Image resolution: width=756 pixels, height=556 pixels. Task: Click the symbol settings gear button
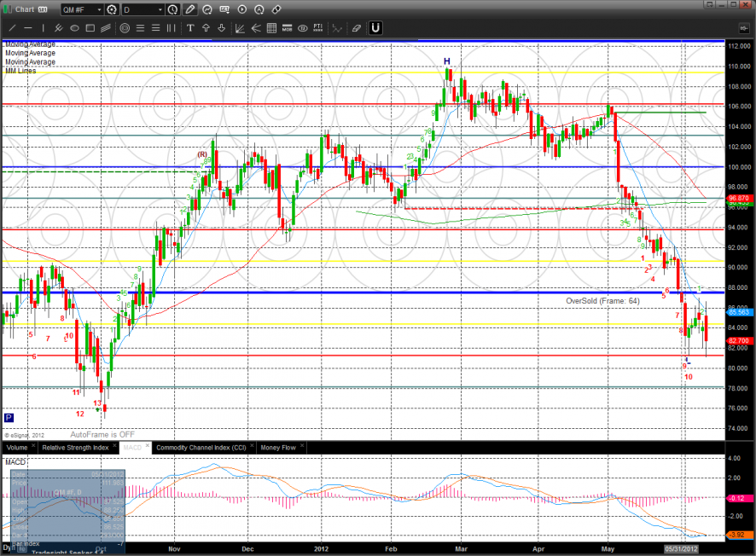pos(111,9)
